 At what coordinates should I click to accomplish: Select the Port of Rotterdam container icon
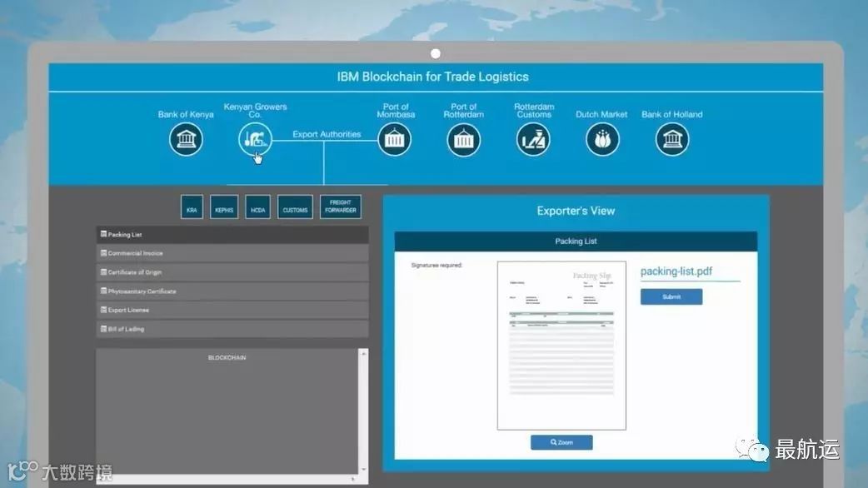463,139
